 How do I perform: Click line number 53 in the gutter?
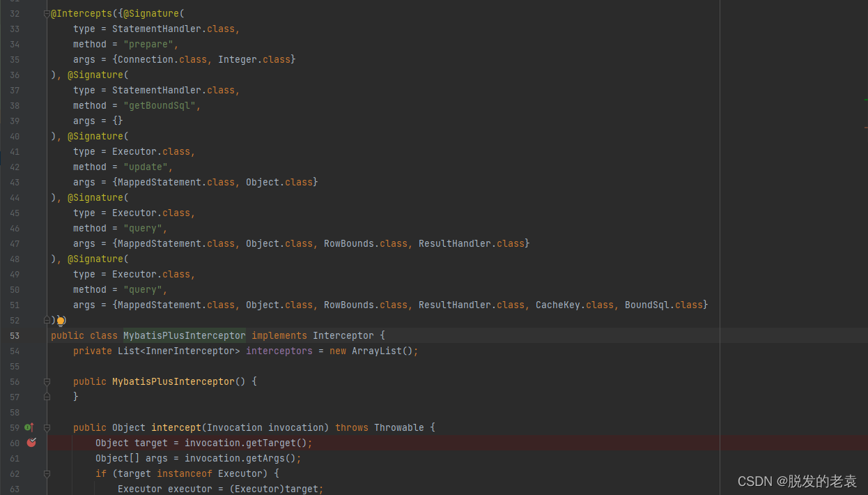point(15,335)
